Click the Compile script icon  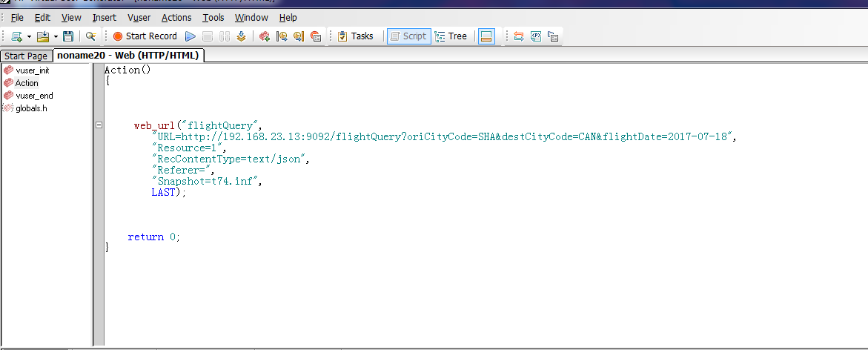pos(241,36)
